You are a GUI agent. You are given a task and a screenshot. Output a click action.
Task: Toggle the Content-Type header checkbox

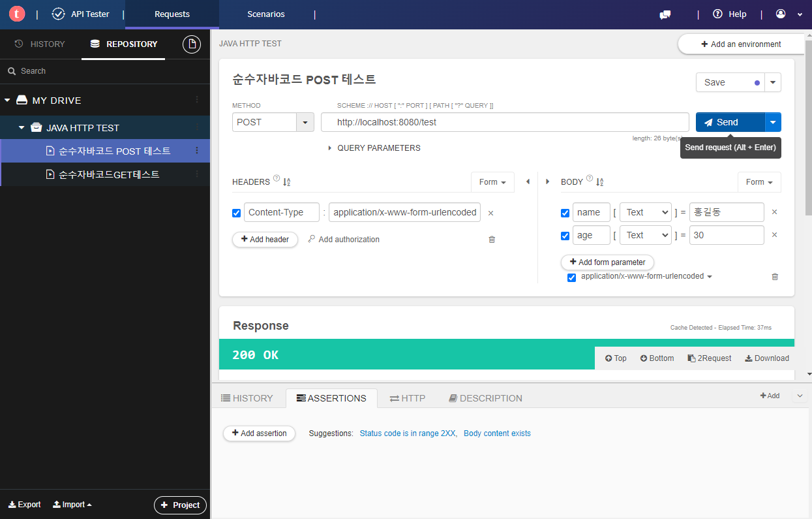237,213
